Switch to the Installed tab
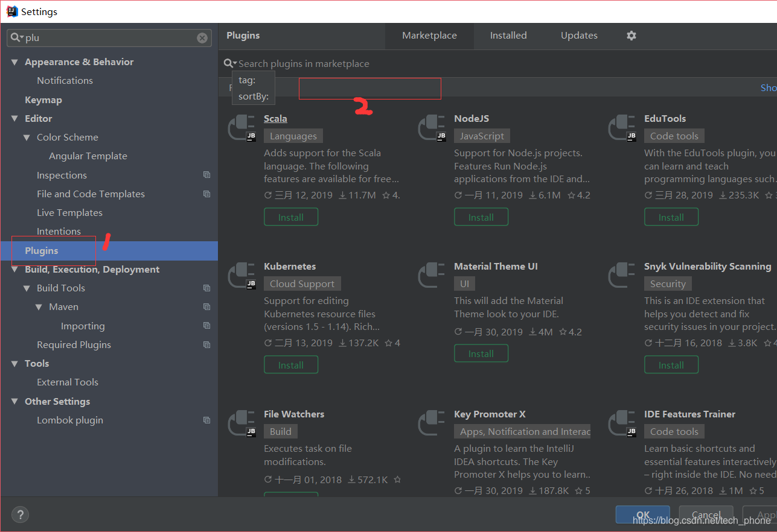777x532 pixels. pyautogui.click(x=508, y=36)
